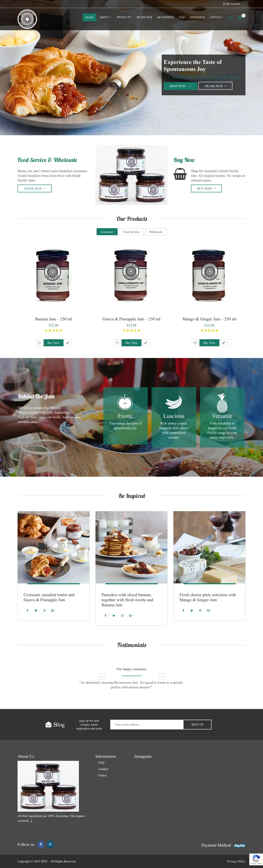The width and height of the screenshot is (263, 868).
Task: Open the search icon in header
Action: pos(231,17)
